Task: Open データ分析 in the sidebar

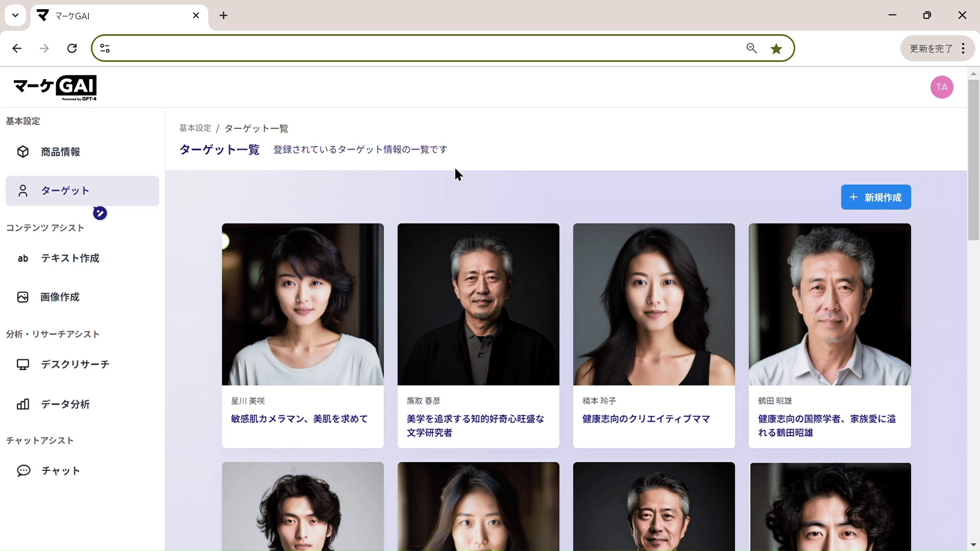Action: click(82, 404)
